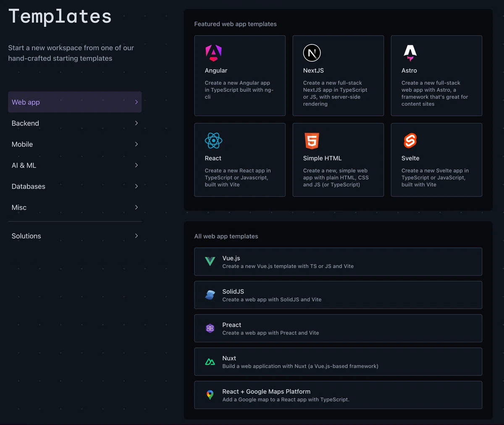Click the SolidJS logo icon

[210, 295]
